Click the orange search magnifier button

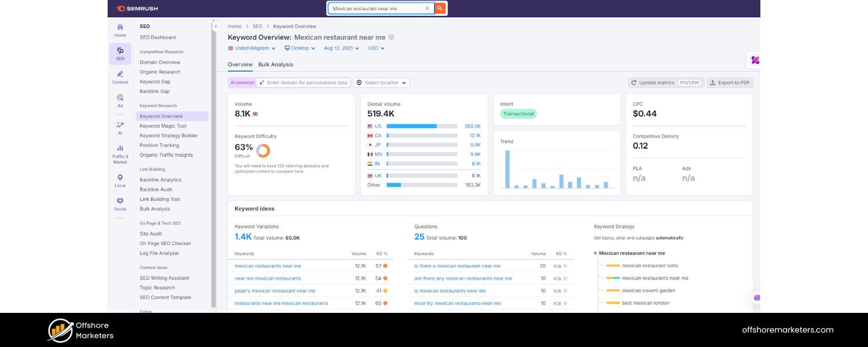pos(440,8)
